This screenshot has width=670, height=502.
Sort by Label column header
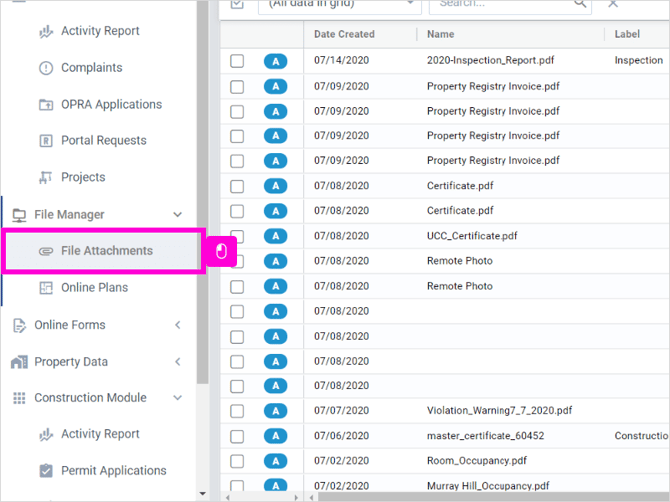click(x=627, y=34)
